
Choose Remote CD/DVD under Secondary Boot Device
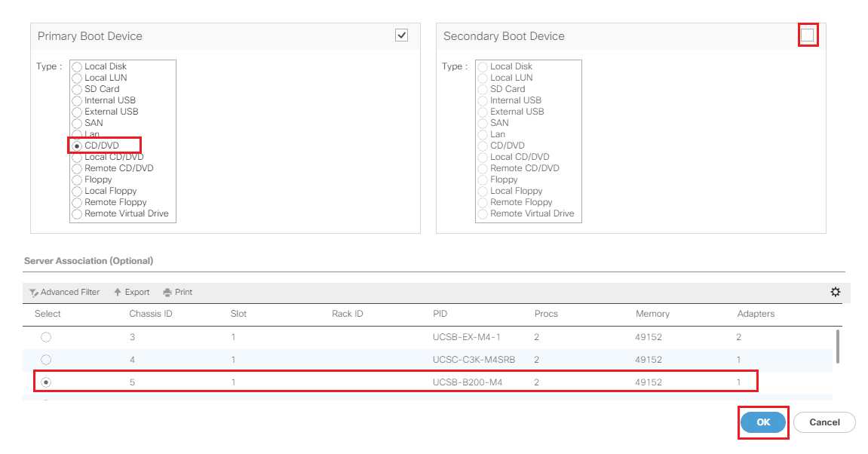point(483,169)
